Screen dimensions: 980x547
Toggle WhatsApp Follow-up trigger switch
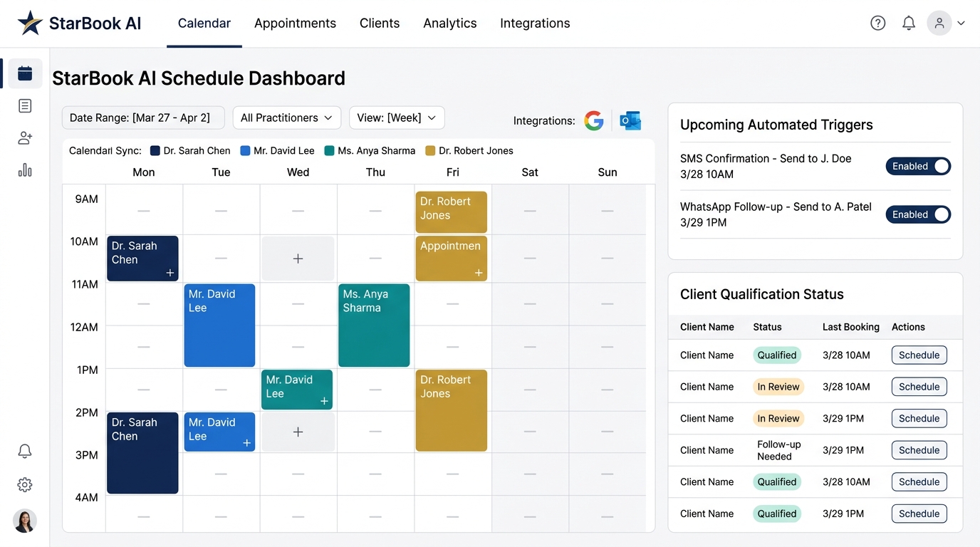point(918,214)
